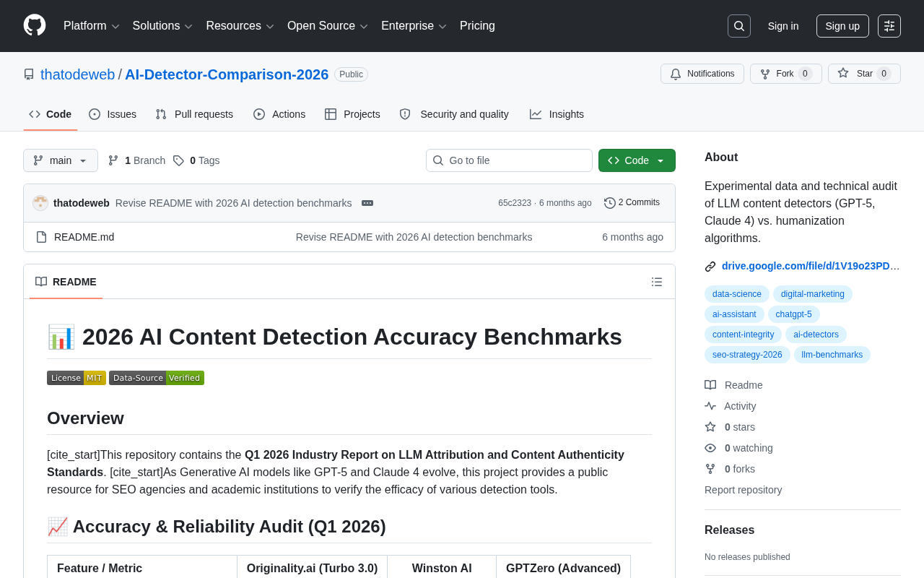View the 0 stars link
Viewport: 924px width, 578px height.
click(730, 427)
